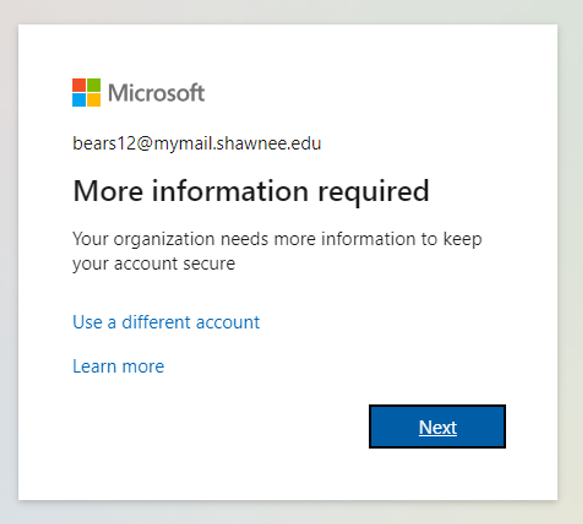Open the Use a different account link
The width and height of the screenshot is (583, 524).
coord(166,322)
